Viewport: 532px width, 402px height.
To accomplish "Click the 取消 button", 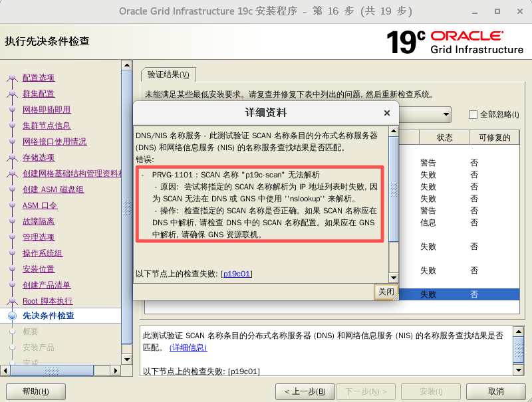I will [x=495, y=392].
